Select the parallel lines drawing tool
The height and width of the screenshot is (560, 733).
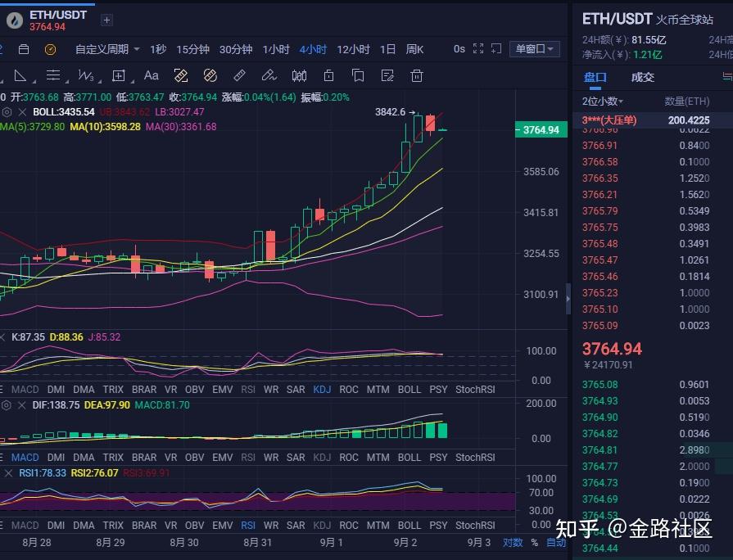53,75
